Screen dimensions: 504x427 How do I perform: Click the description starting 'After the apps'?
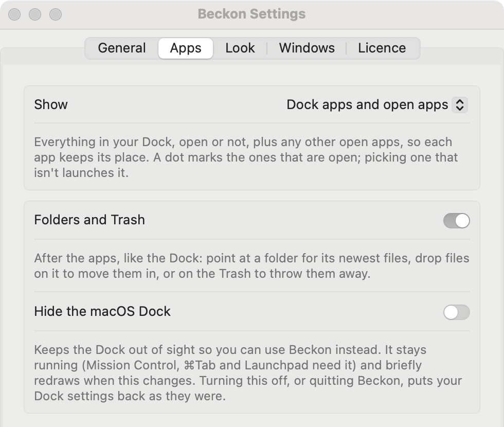pyautogui.click(x=251, y=266)
